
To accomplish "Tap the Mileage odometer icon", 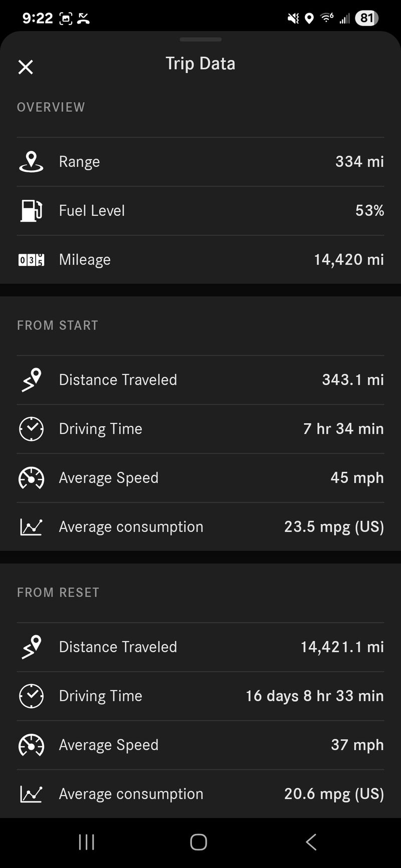I will tap(31, 259).
